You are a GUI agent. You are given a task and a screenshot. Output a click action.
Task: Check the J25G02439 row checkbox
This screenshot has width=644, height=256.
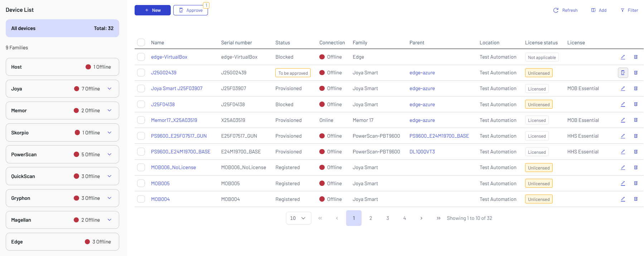pyautogui.click(x=141, y=73)
